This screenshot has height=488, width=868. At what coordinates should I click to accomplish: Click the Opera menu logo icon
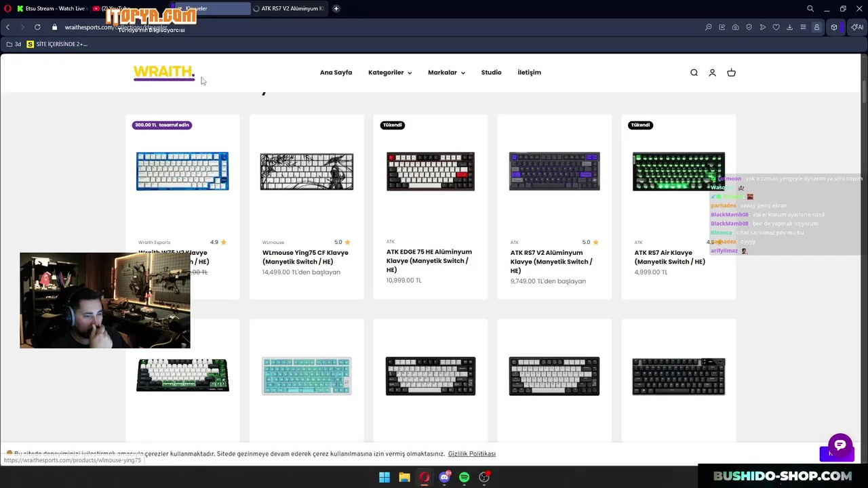pos(7,8)
